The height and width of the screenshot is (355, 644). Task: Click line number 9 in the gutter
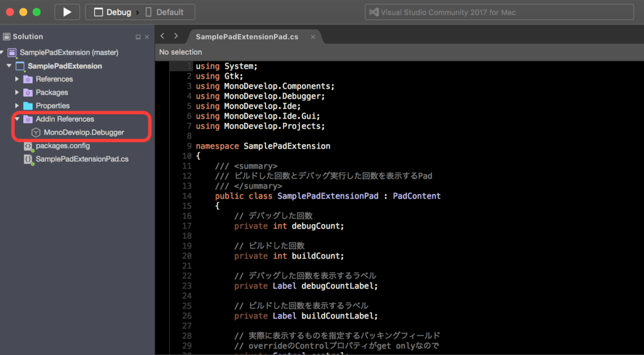[189, 146]
